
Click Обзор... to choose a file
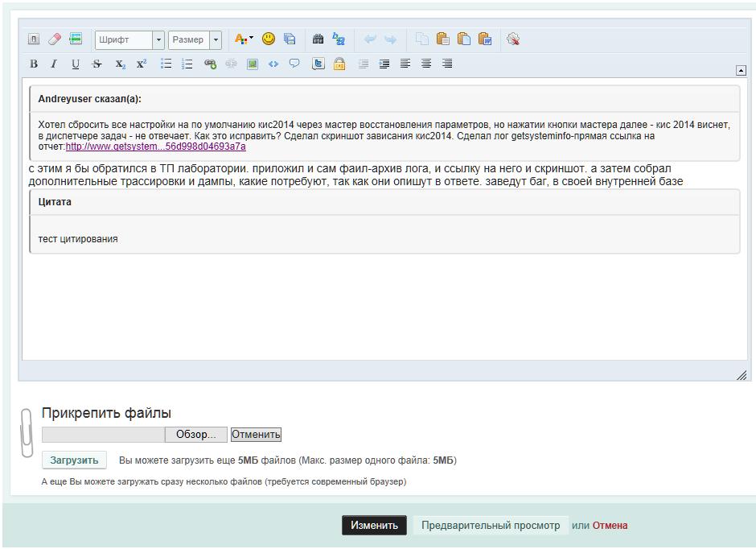[x=196, y=435]
